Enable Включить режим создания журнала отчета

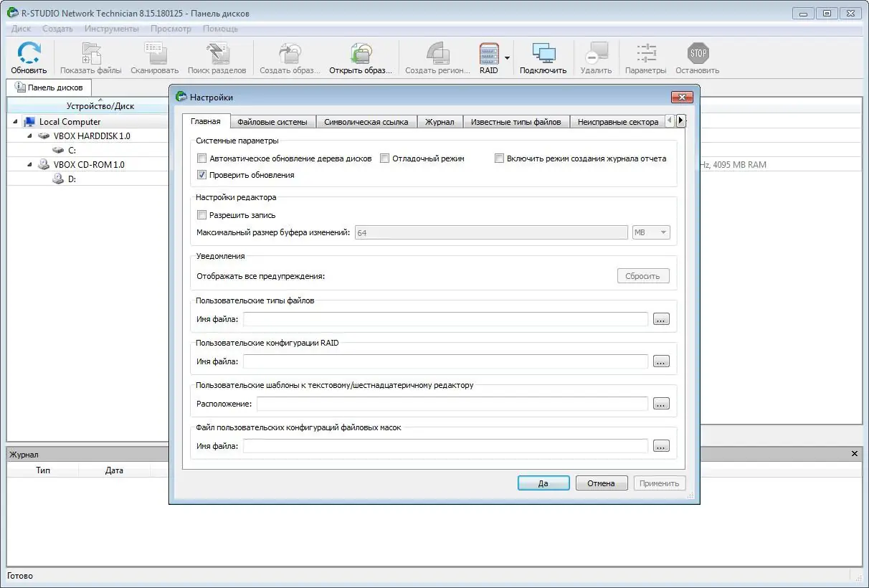pyautogui.click(x=499, y=158)
